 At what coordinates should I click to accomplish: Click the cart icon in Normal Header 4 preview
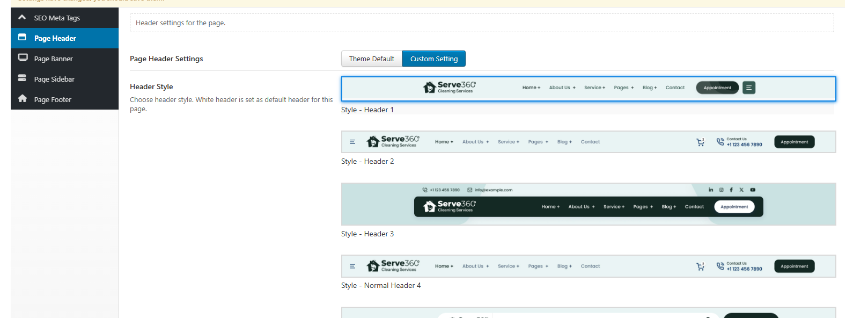pyautogui.click(x=700, y=266)
